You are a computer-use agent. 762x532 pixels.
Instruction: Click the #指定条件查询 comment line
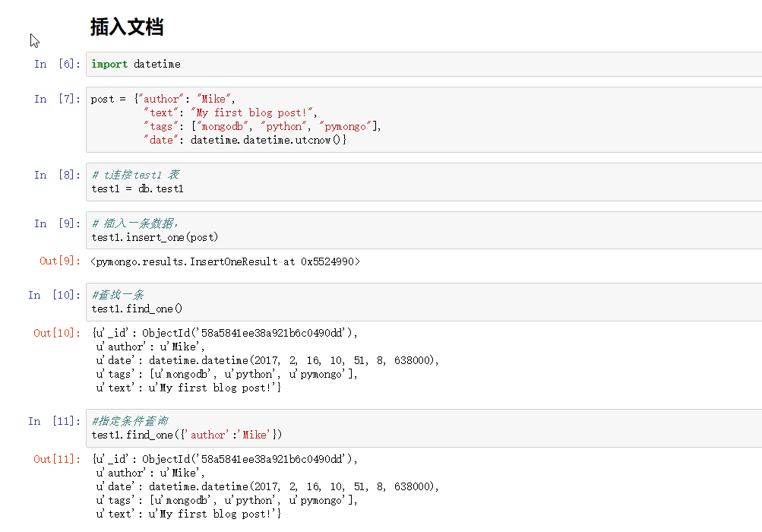tap(130, 421)
